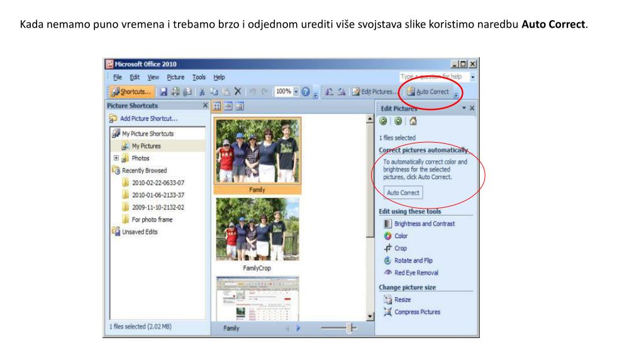Click the Save icon in toolbar
This screenshot has height=362, width=644.
click(164, 92)
